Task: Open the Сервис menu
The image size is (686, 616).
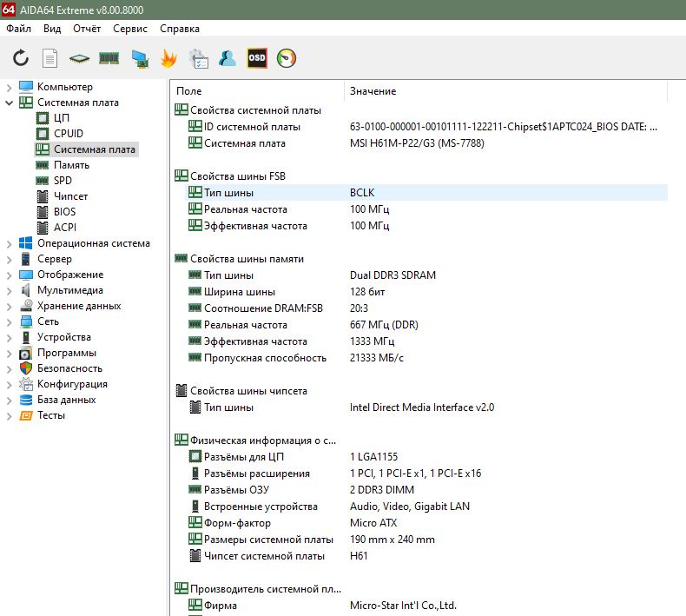Action: pos(130,29)
